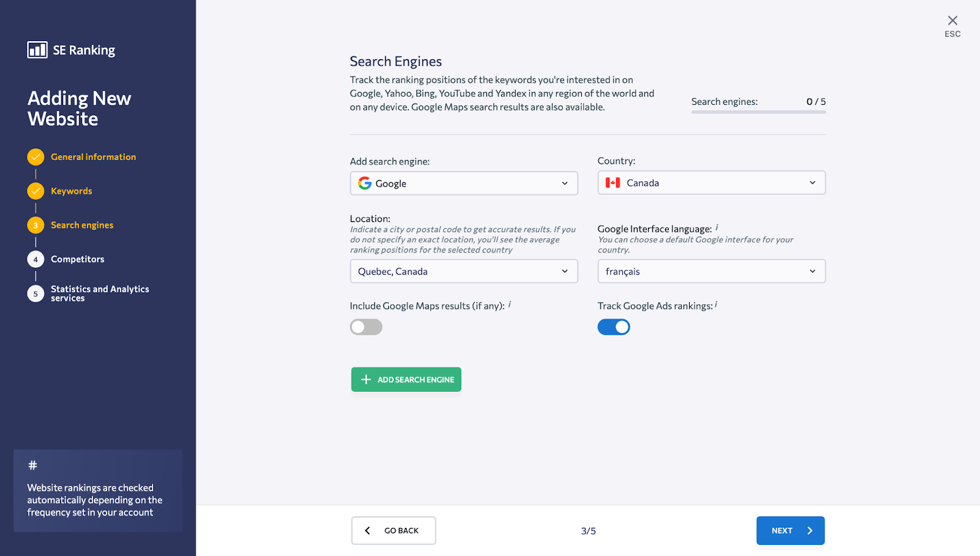Click the Next button
This screenshot has width=980, height=556.
pyautogui.click(x=790, y=530)
